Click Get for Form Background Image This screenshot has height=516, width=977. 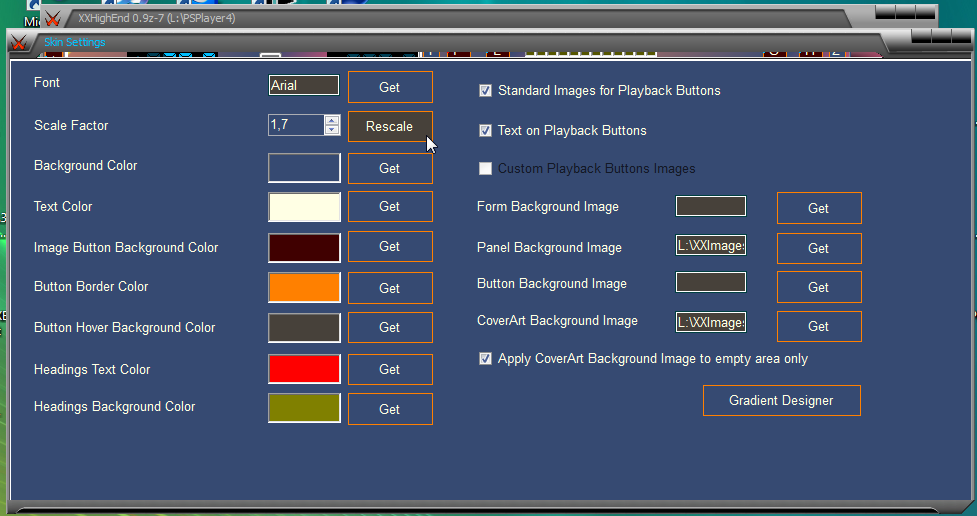(x=819, y=208)
